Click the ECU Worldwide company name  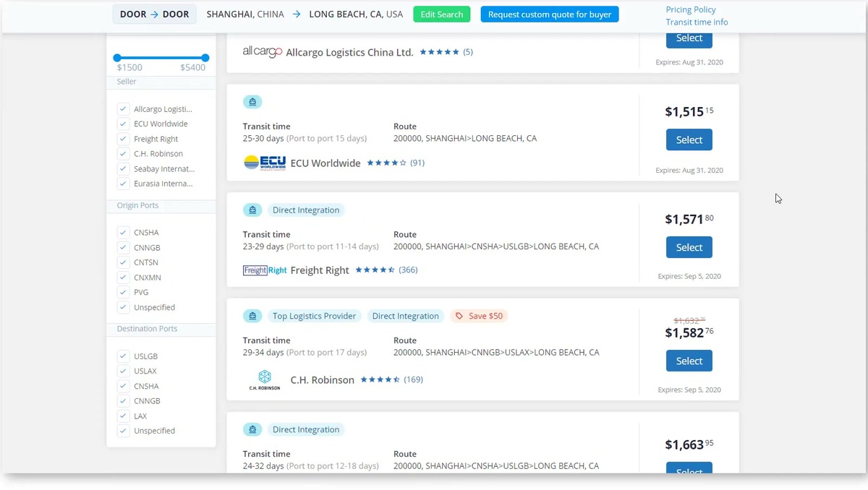point(325,163)
